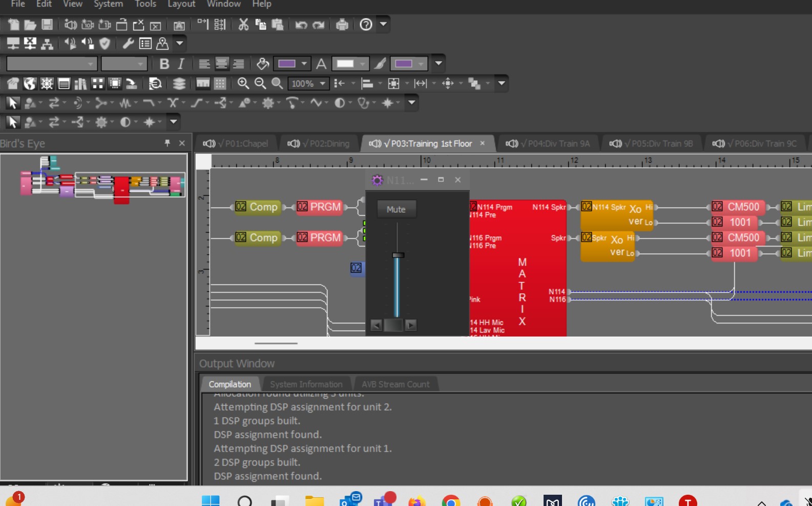
Task: Open the 100% zoom level dropdown
Action: point(322,84)
